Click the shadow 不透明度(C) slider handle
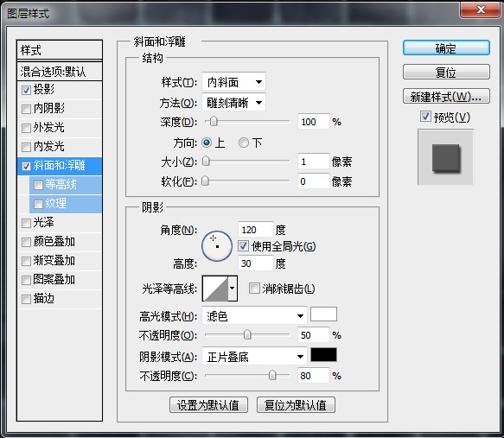The width and height of the screenshot is (504, 438). (272, 375)
